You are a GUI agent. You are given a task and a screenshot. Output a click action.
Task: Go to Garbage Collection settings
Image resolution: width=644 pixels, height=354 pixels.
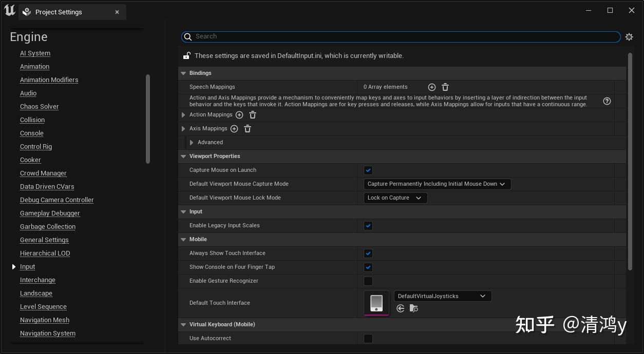[48, 227]
